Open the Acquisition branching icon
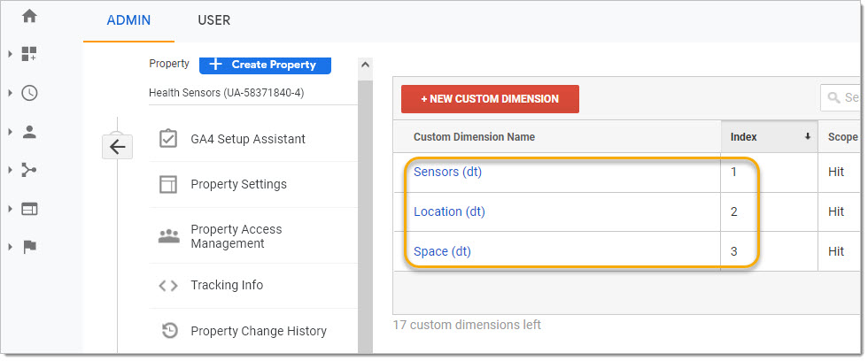The width and height of the screenshot is (868, 361). (x=28, y=170)
